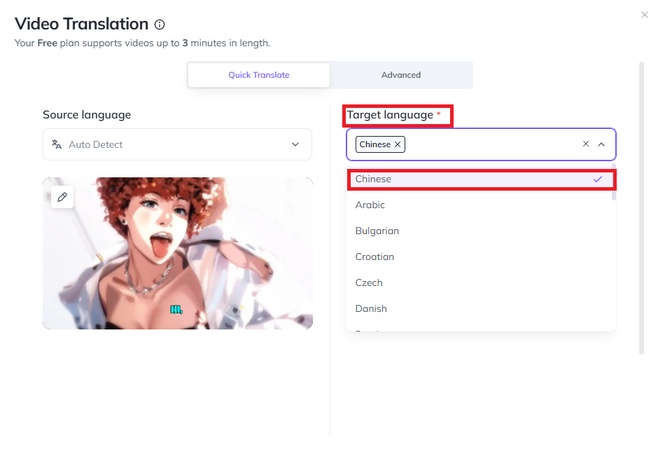Viewport: 658px width, 450px height.
Task: Close the Video Translation dialog
Action: (x=644, y=15)
